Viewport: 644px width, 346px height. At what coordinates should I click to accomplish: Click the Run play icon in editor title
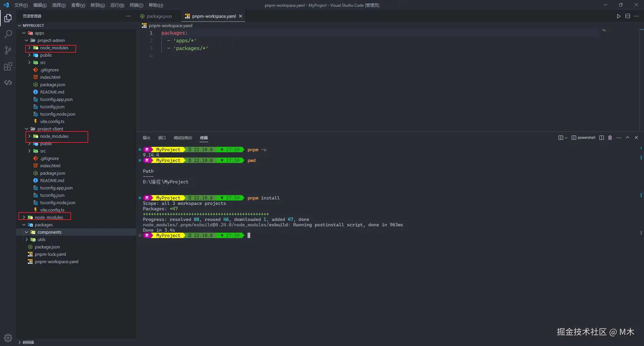click(619, 16)
